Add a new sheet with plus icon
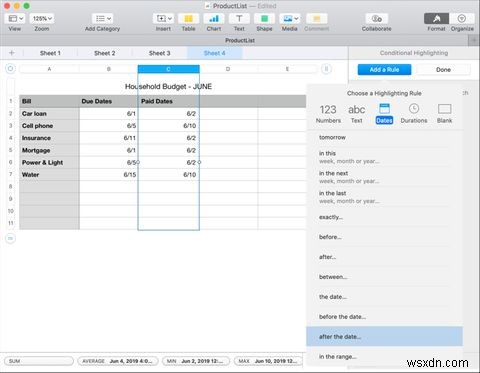This screenshot has height=373, width=480. pos(12,53)
